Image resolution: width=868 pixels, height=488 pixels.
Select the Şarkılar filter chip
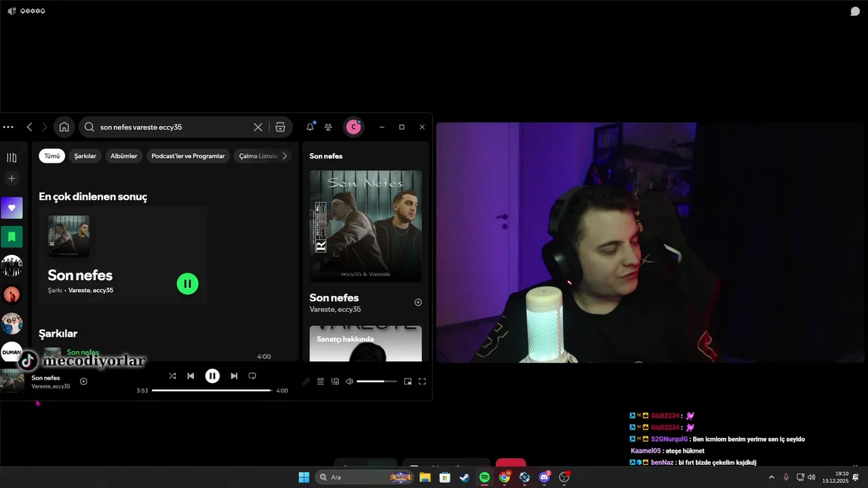[85, 156]
